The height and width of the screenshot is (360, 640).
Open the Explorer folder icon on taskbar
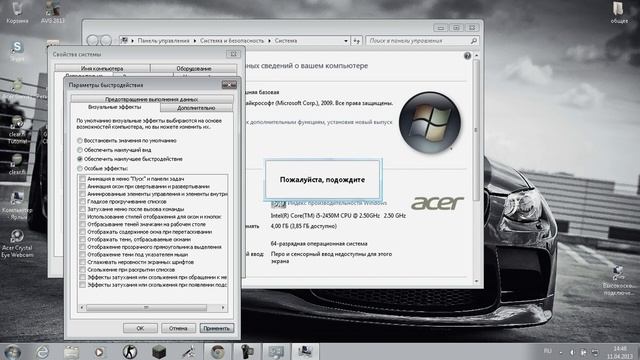71,352
